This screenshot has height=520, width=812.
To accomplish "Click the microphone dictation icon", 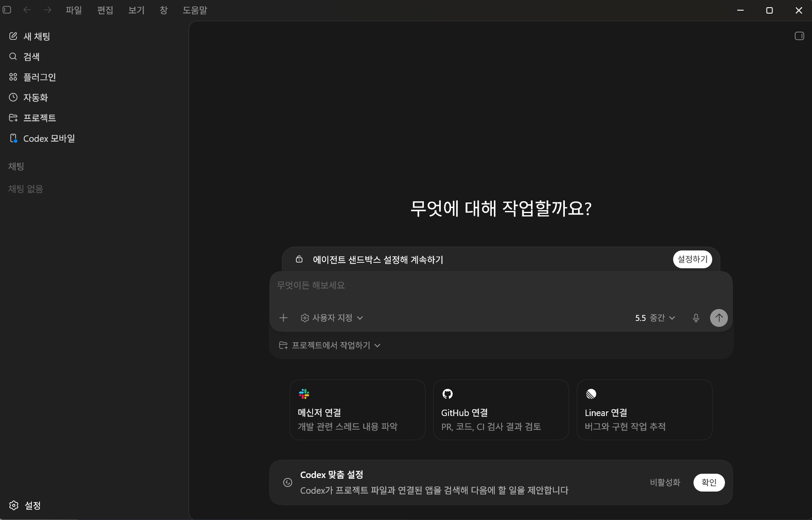I will (696, 318).
